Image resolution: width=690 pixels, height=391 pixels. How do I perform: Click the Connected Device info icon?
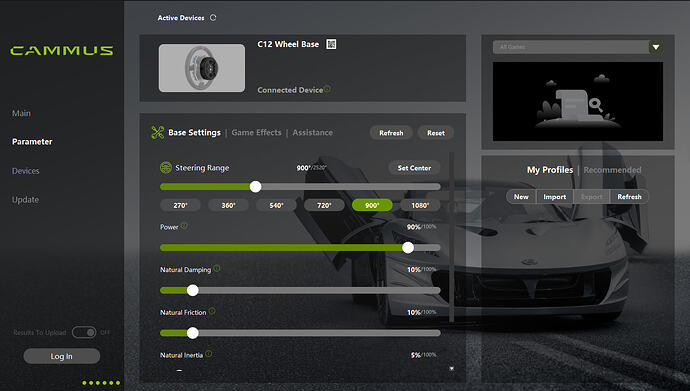[327, 89]
